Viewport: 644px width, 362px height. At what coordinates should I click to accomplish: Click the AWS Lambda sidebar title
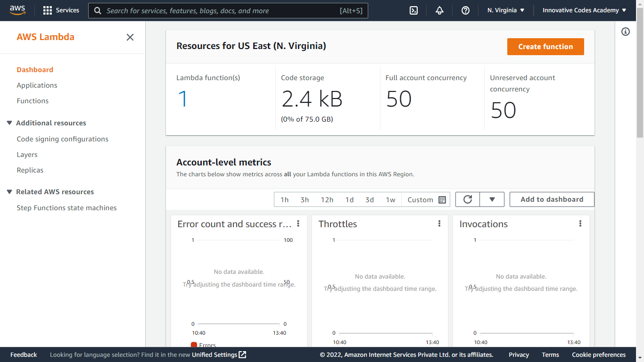tap(45, 37)
